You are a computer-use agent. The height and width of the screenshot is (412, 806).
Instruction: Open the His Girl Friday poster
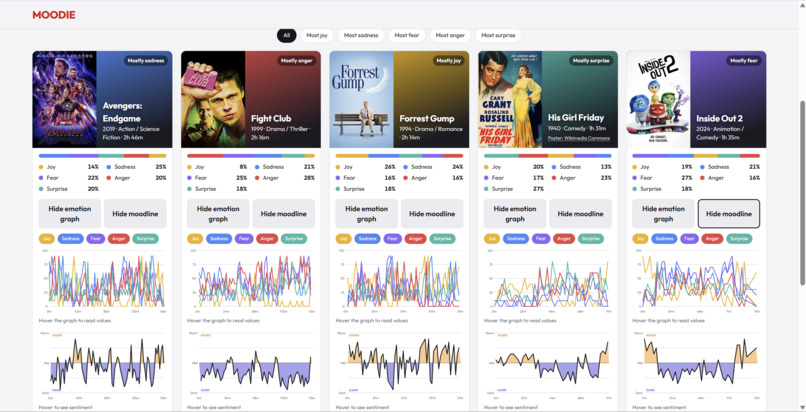pyautogui.click(x=510, y=99)
